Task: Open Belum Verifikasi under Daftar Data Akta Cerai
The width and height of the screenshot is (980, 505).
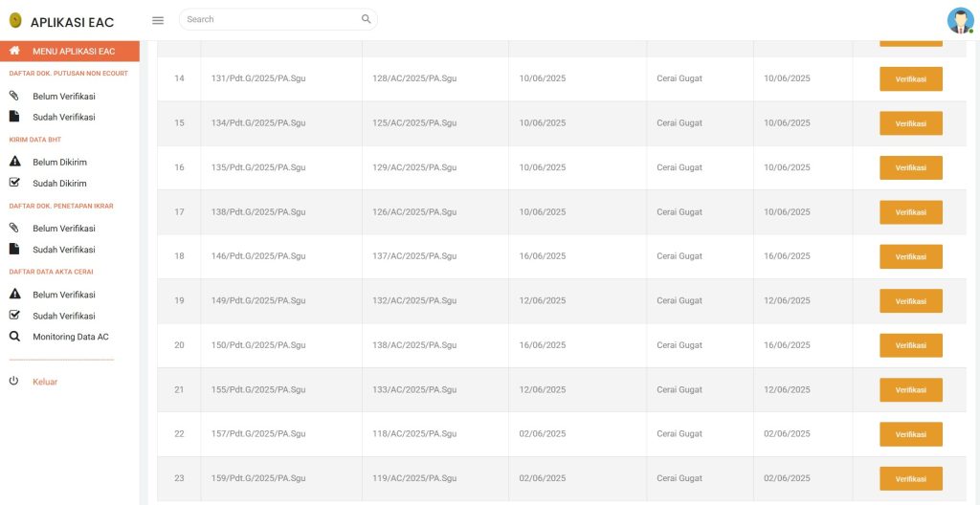Action: point(63,295)
